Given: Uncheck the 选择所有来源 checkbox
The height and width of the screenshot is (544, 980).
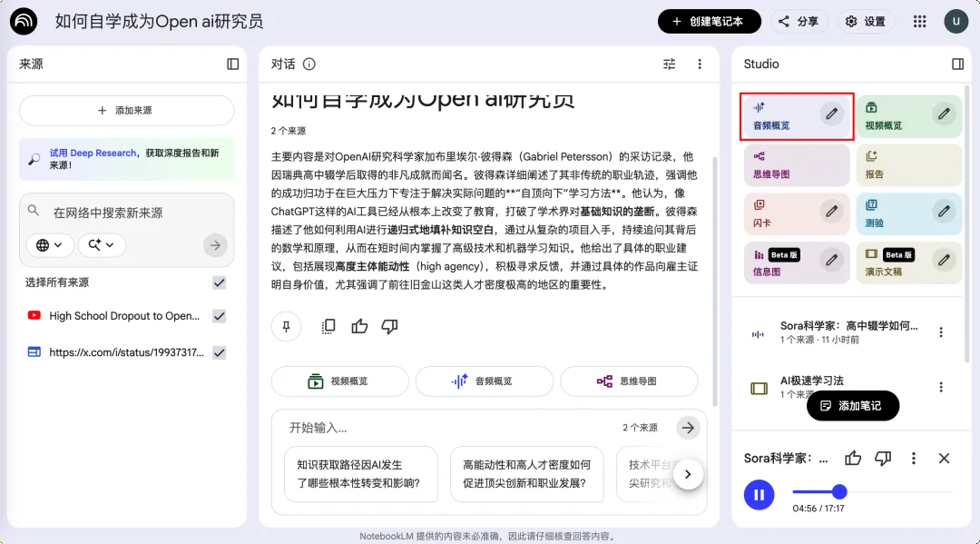Looking at the screenshot, I should 219,282.
